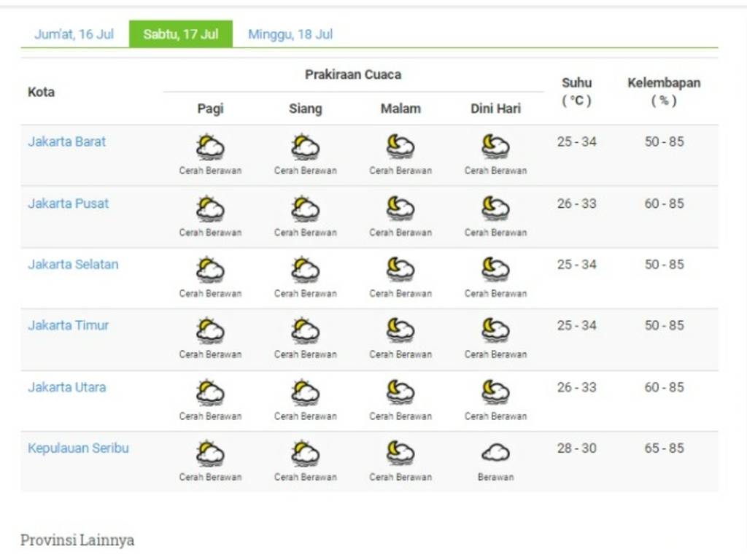Open the Jakarta Selatan city link
This screenshot has height=560, width=747.
pyautogui.click(x=73, y=264)
